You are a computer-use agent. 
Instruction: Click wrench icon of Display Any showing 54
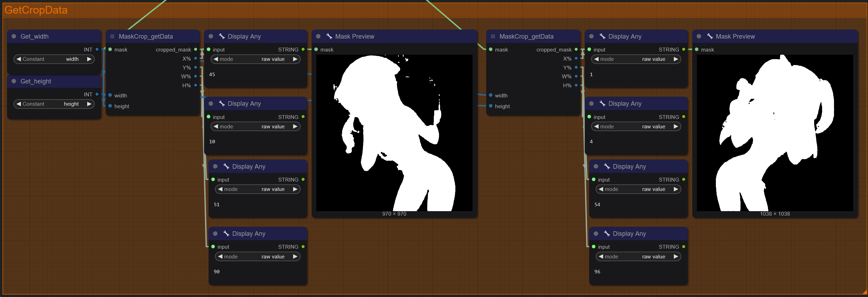607,166
